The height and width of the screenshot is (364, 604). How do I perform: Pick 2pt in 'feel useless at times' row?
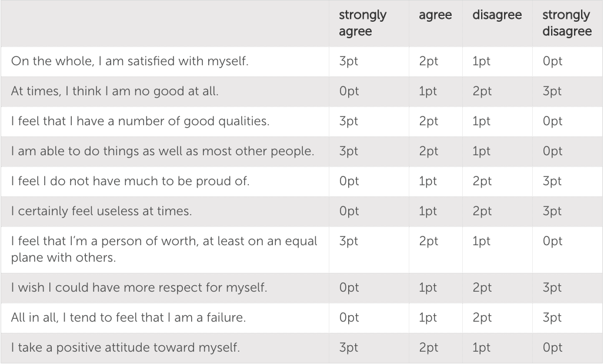[x=482, y=212]
